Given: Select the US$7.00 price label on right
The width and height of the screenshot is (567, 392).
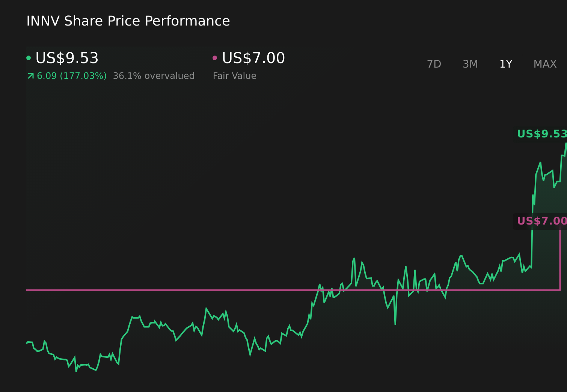Looking at the screenshot, I should tap(541, 221).
